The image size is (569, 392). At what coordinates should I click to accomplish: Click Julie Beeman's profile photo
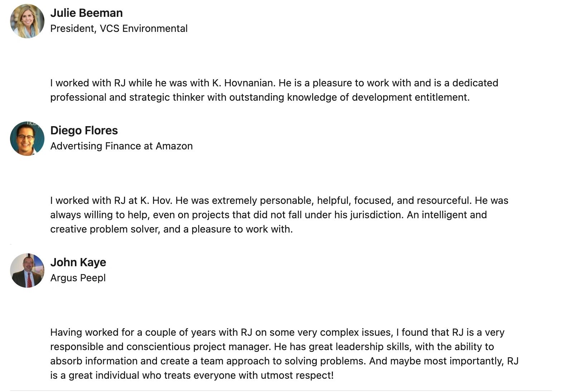pos(27,21)
